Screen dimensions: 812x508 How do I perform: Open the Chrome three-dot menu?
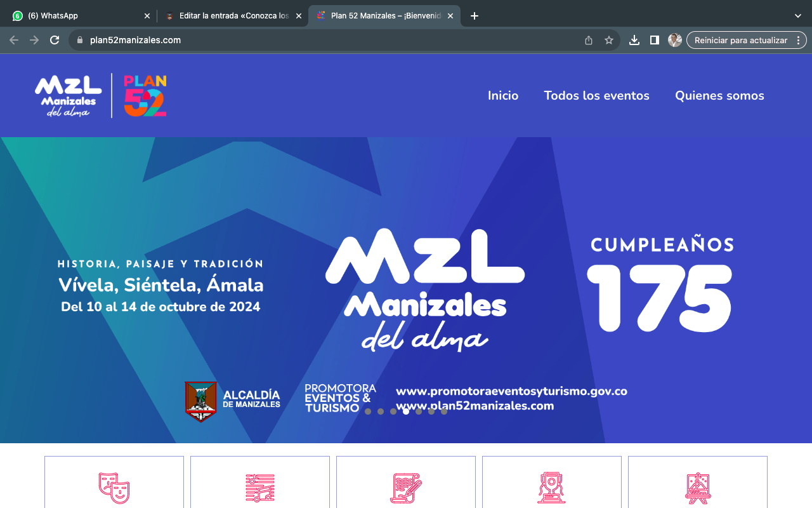tap(798, 40)
